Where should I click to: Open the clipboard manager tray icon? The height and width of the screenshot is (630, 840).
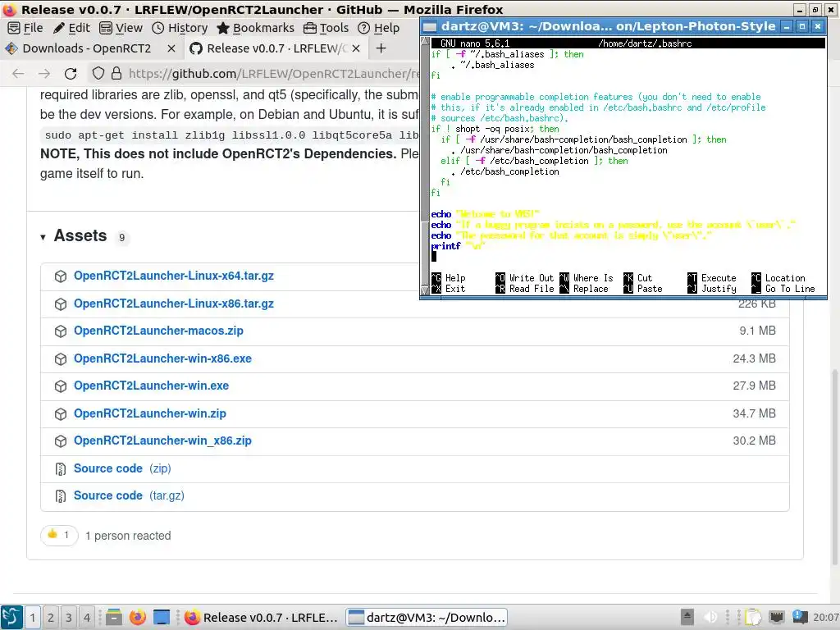(753, 617)
